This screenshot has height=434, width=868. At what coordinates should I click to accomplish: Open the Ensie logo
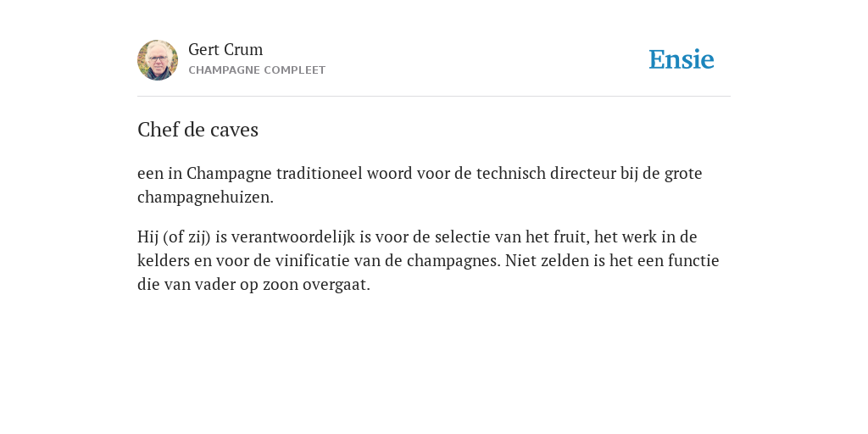[x=682, y=59]
